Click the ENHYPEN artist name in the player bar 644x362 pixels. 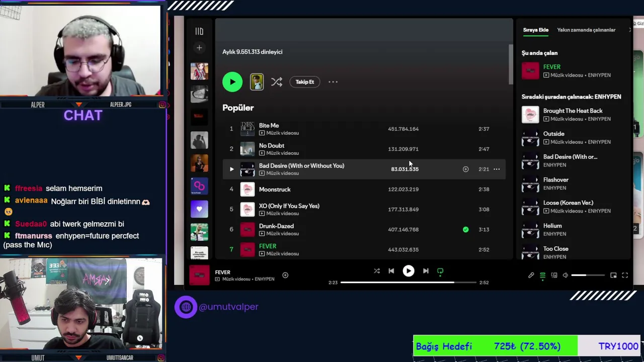click(264, 279)
